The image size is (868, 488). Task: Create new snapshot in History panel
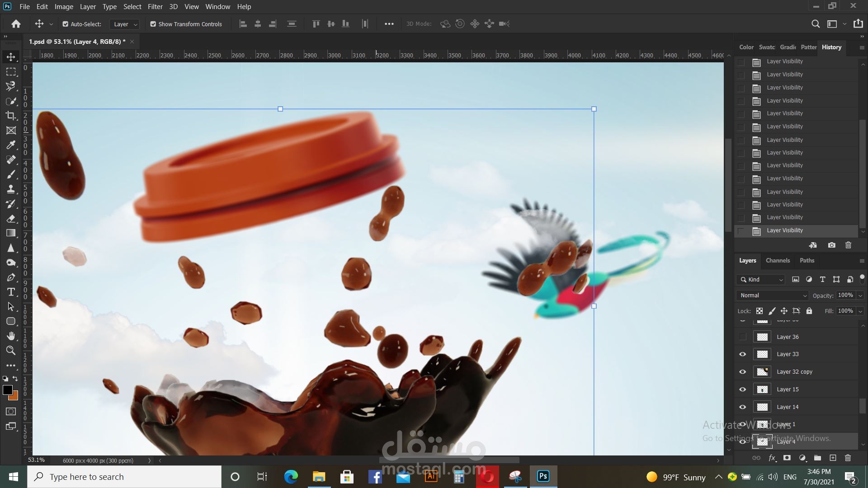click(x=831, y=245)
